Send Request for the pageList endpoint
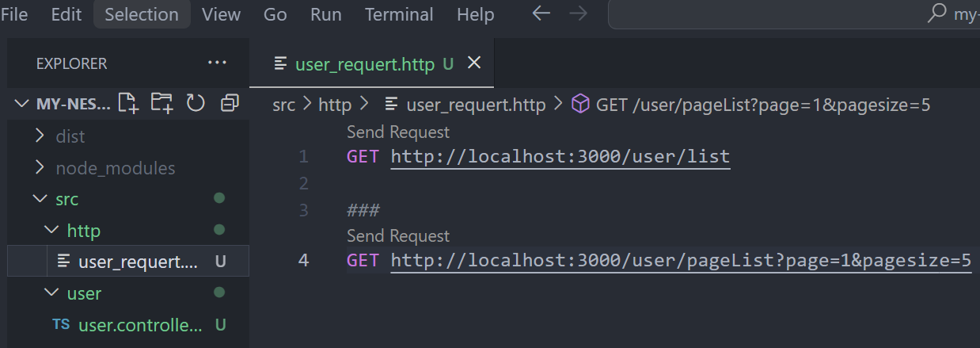The width and height of the screenshot is (980, 348). (398, 235)
